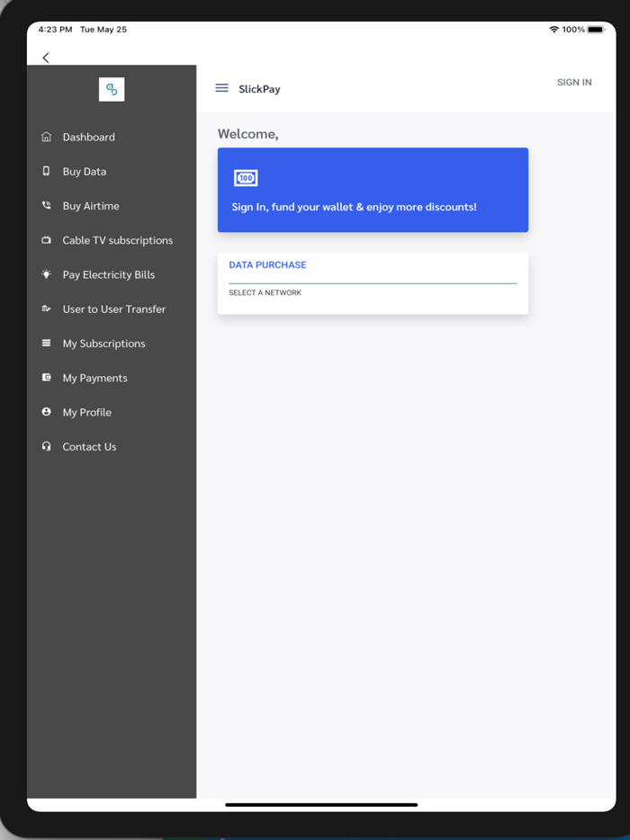Click the My Profile person icon
Viewport: 630px width, 840px height.
[46, 412]
